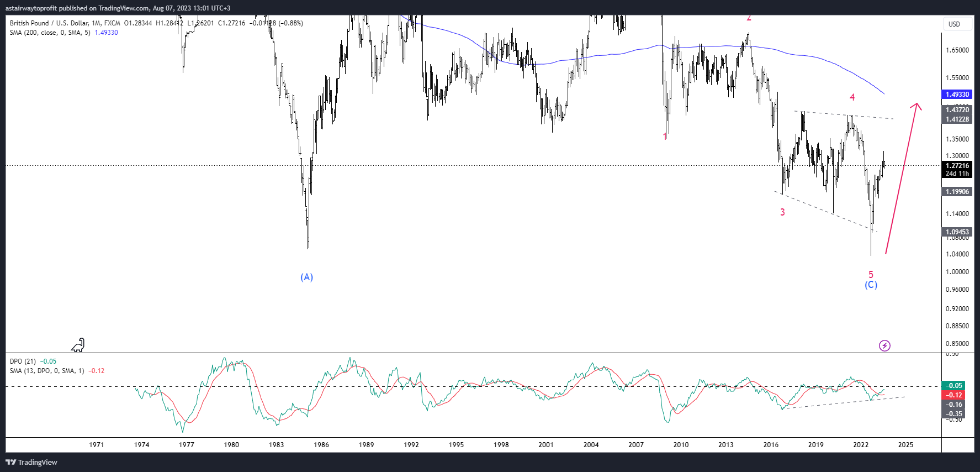Click the current price label 1.27216
This screenshot has height=472, width=980.
[x=957, y=166]
